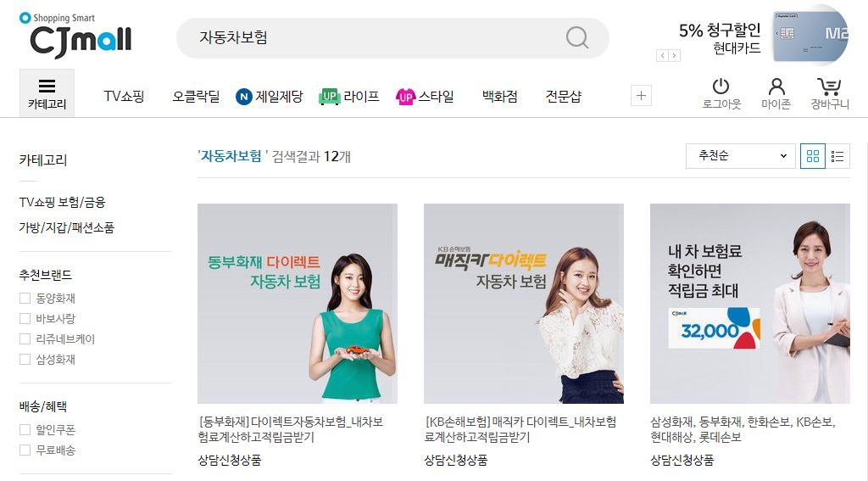The width and height of the screenshot is (868, 481).
Task: Open KB 매직카다이렉트 product thumbnail
Action: click(524, 304)
